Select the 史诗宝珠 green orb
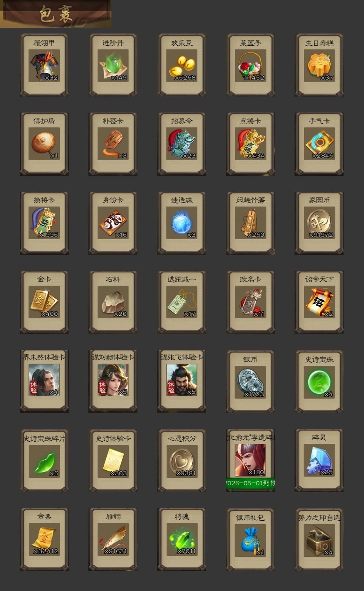 pos(319,381)
